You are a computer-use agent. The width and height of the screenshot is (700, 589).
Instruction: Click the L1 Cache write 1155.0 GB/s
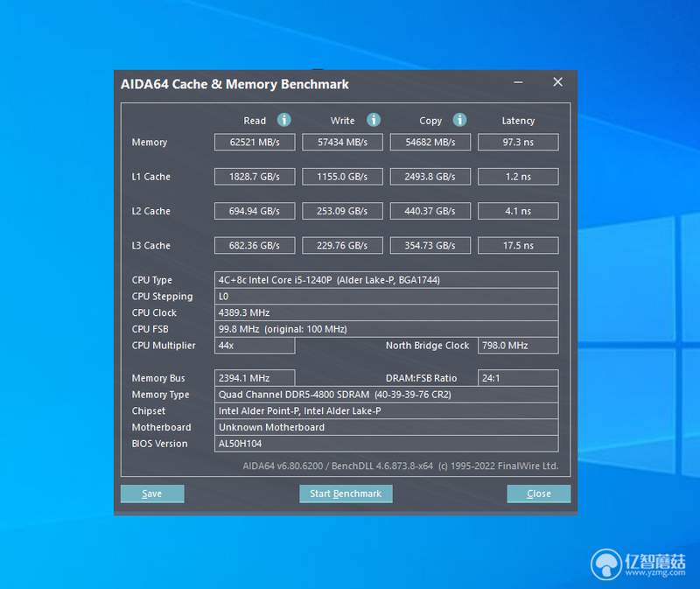click(342, 177)
